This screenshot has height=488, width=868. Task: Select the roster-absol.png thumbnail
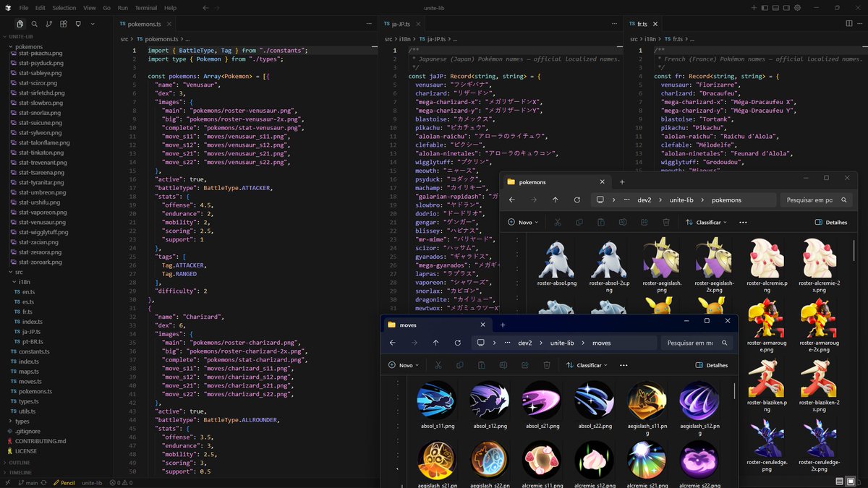pos(557,260)
